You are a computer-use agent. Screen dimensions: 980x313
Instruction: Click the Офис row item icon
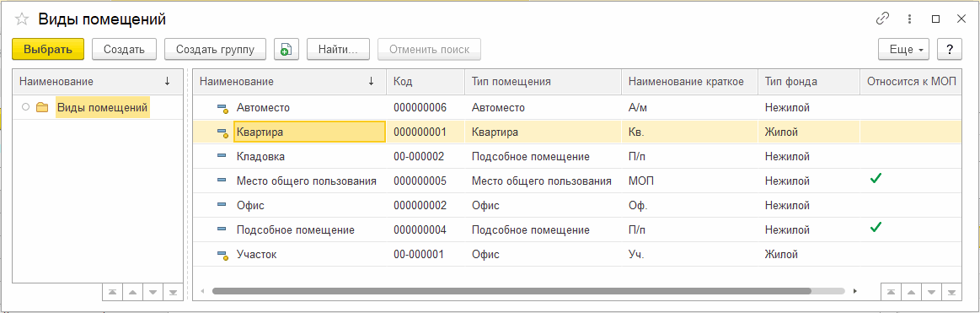222,205
